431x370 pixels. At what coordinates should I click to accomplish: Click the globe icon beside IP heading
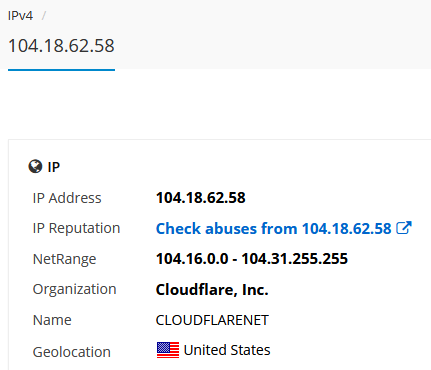click(35, 166)
